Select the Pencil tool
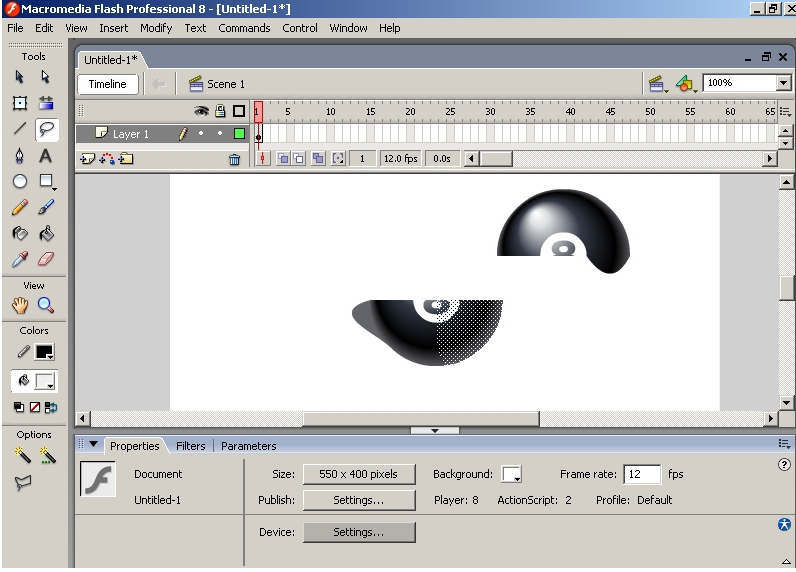 (x=19, y=207)
